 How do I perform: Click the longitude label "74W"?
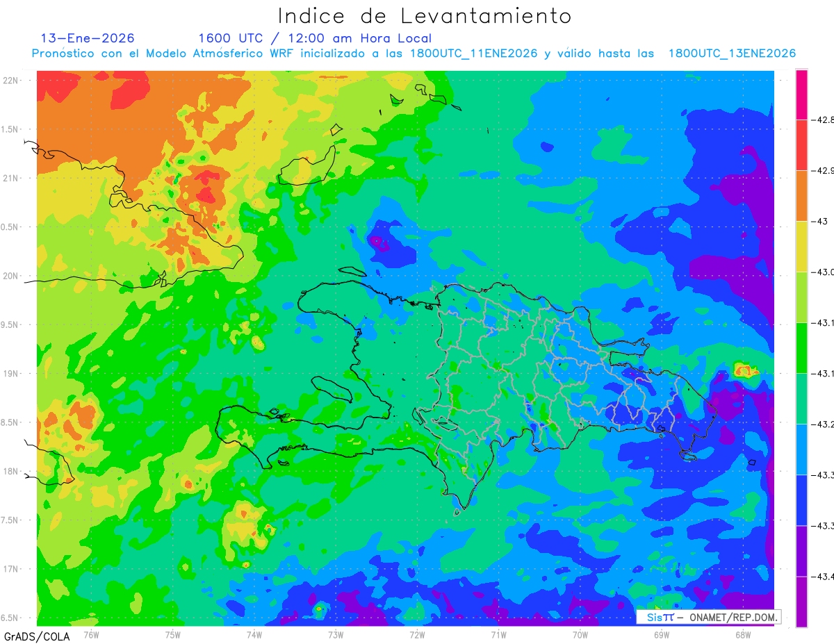pyautogui.click(x=254, y=634)
